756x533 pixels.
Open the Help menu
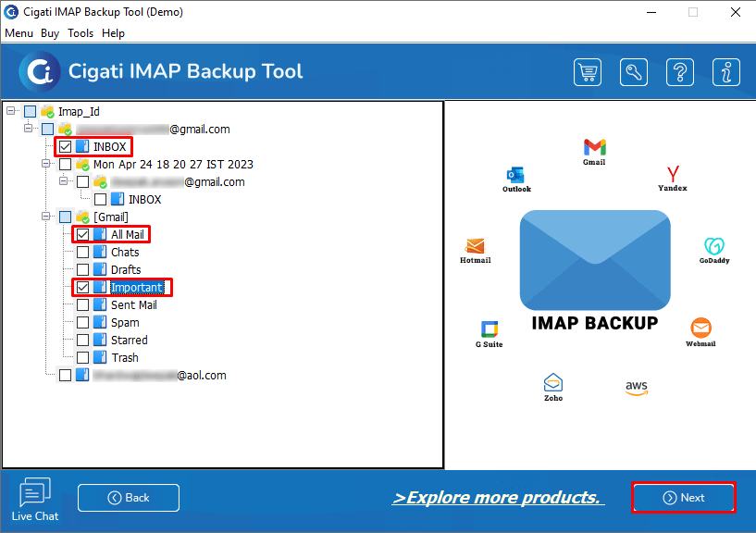point(113,33)
